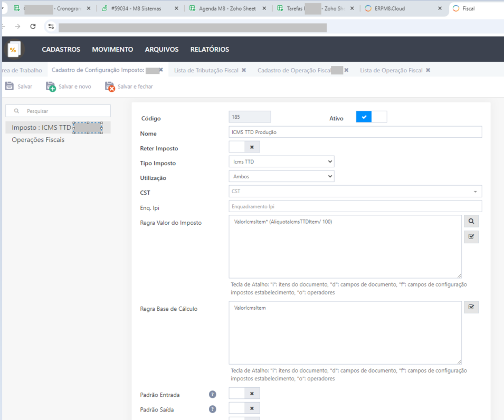Click the Regra Valor do Imposto text area
Screen dimensions: 504x420
click(345, 246)
